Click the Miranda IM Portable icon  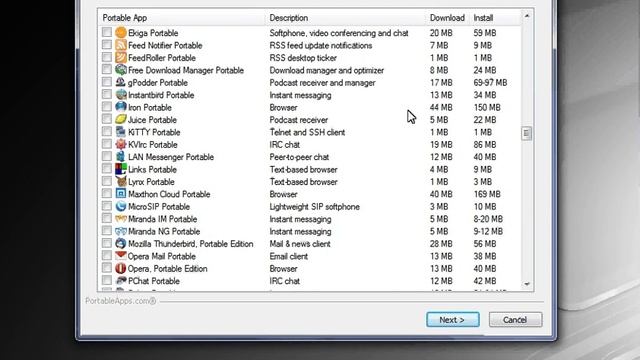(121, 218)
